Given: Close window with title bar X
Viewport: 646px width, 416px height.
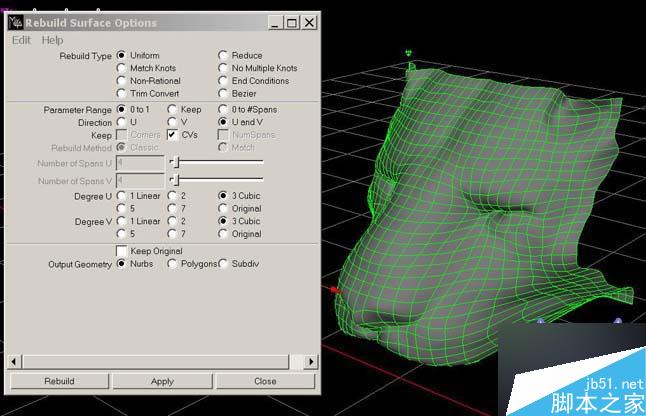Looking at the screenshot, I should click(x=309, y=23).
